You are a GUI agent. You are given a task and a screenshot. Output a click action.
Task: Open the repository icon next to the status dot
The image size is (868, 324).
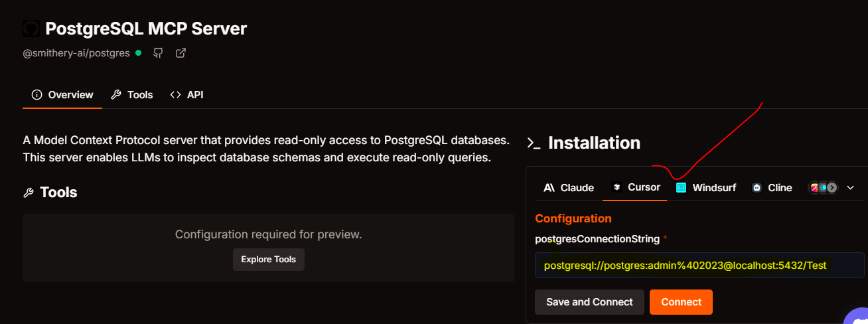point(158,53)
